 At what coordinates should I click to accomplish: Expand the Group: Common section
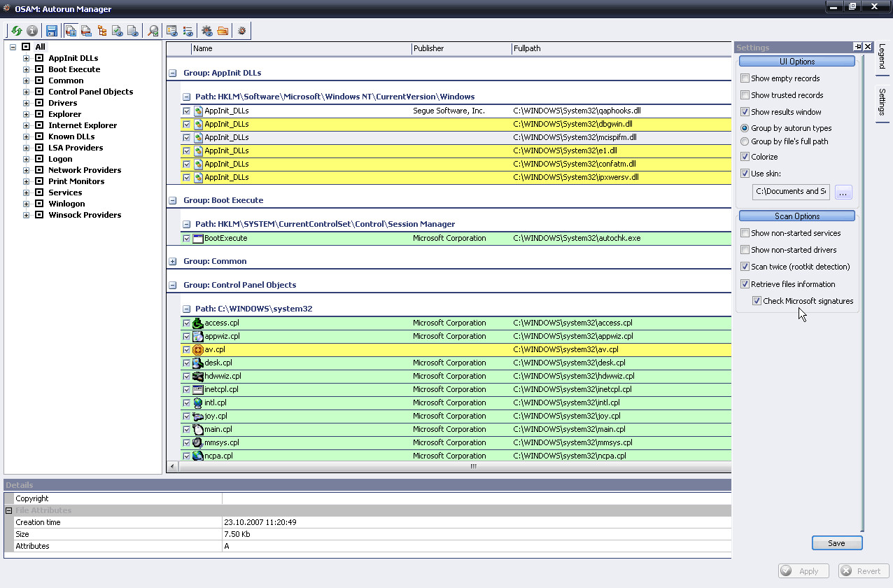(x=173, y=261)
